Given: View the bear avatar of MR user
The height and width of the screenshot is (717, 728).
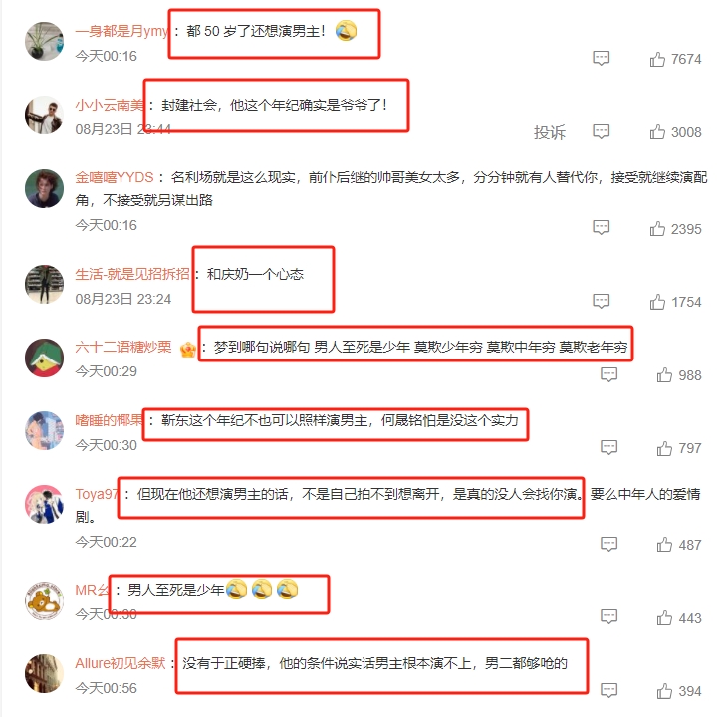Looking at the screenshot, I should point(44,600).
